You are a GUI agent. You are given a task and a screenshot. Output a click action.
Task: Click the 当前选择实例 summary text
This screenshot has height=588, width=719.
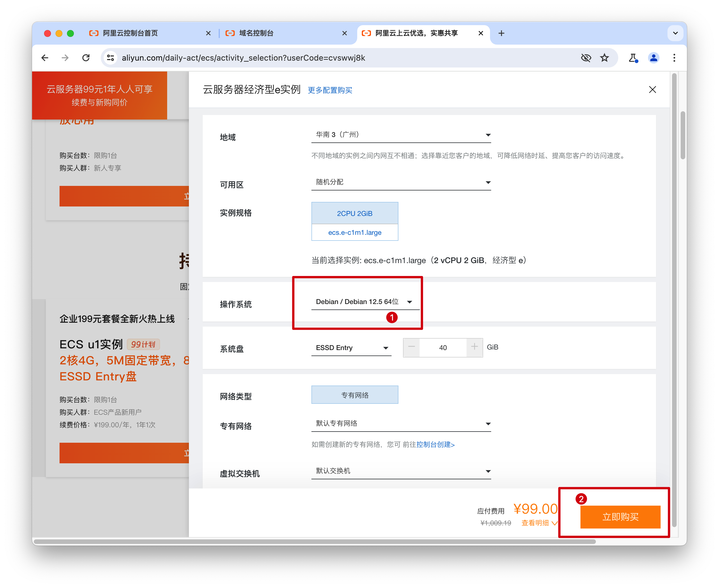[419, 260]
